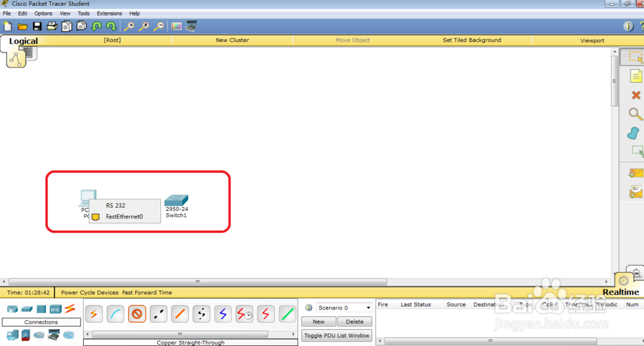Pick the Phone cable
644x346 pixels.
201,314
